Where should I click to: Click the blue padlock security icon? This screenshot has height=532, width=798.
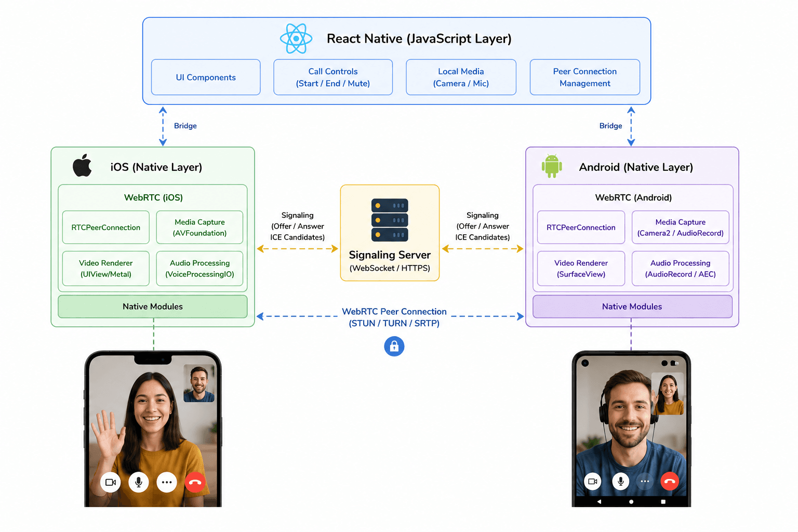click(394, 346)
